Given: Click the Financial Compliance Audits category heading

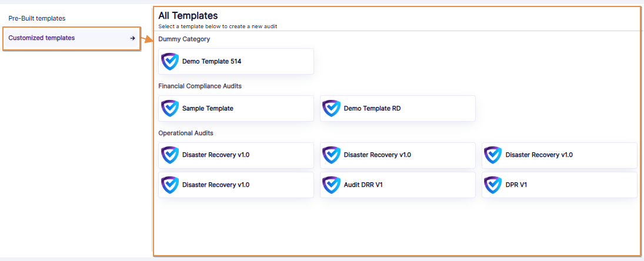Looking at the screenshot, I should point(200,86).
